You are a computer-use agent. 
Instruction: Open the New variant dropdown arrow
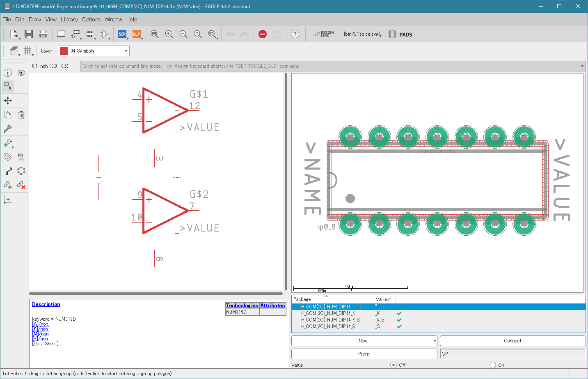coord(435,341)
